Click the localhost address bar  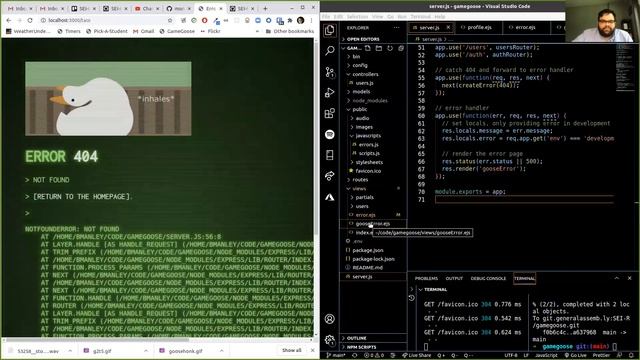[x=102, y=20]
